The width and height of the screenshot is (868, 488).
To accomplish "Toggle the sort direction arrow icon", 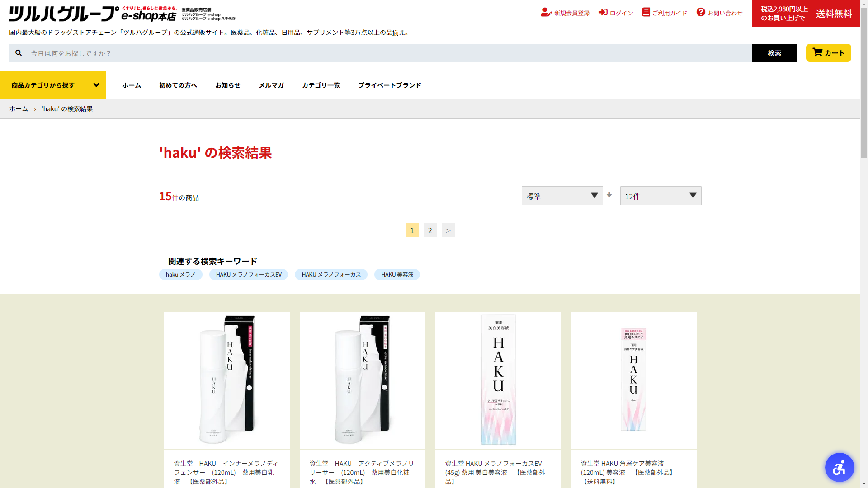I will (x=609, y=195).
